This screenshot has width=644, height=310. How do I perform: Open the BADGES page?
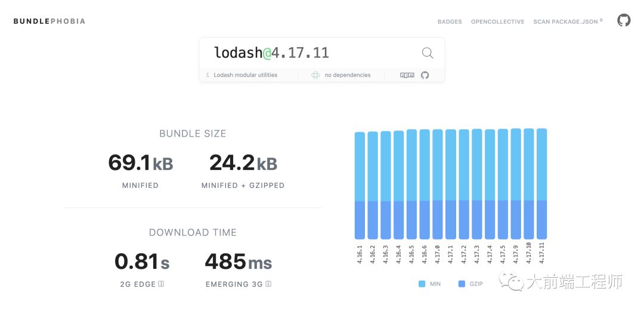coord(450,22)
